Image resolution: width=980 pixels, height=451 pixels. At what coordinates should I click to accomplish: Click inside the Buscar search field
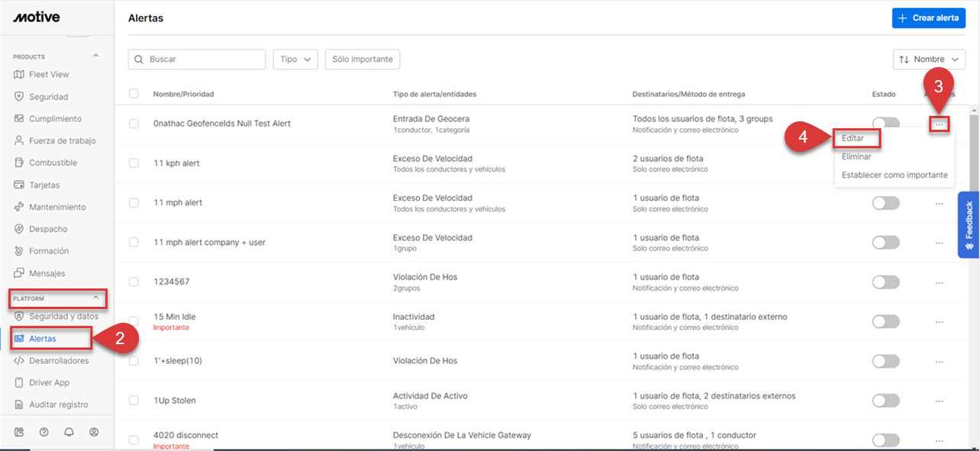(x=196, y=59)
